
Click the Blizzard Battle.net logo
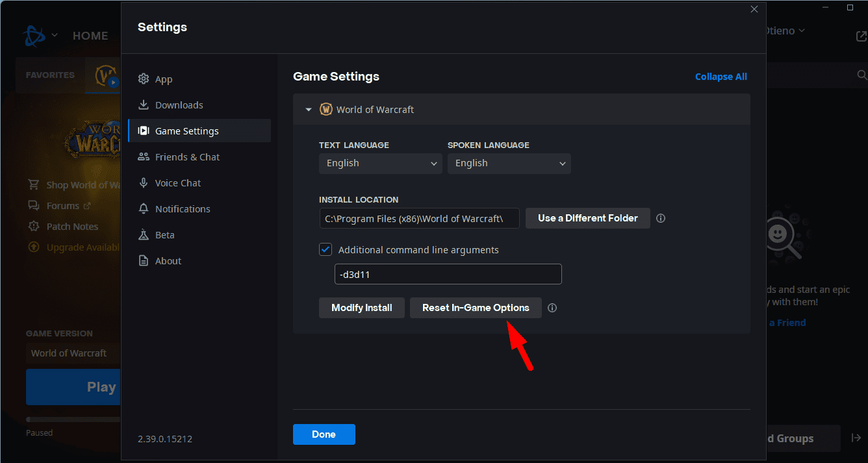pos(34,36)
